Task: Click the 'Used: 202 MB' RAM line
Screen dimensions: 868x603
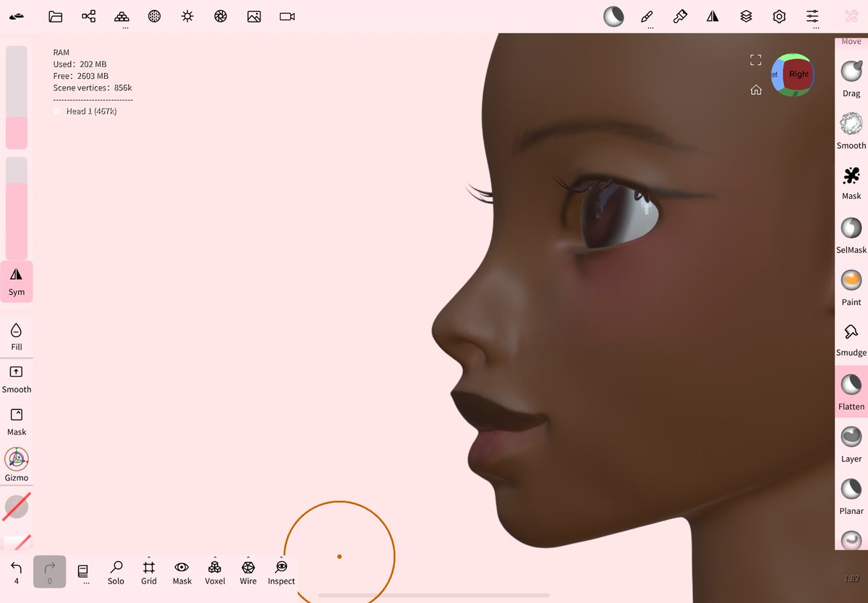Action: click(80, 64)
